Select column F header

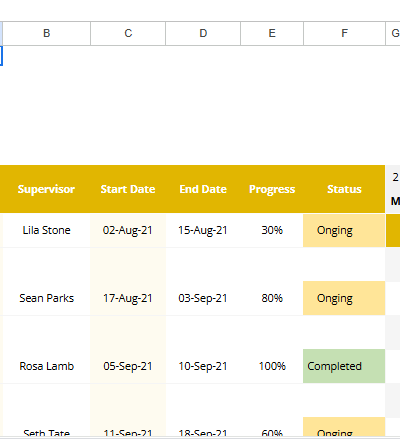click(x=344, y=33)
